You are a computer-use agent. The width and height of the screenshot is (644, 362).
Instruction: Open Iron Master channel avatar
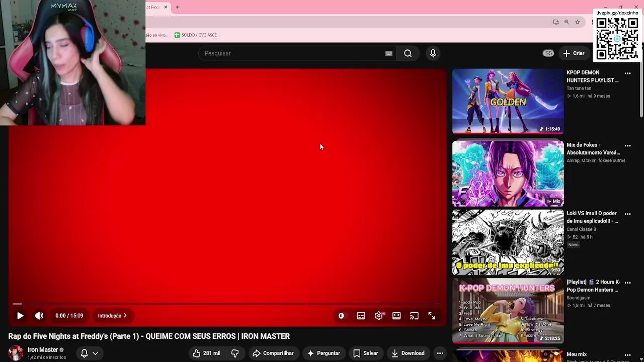coord(16,353)
